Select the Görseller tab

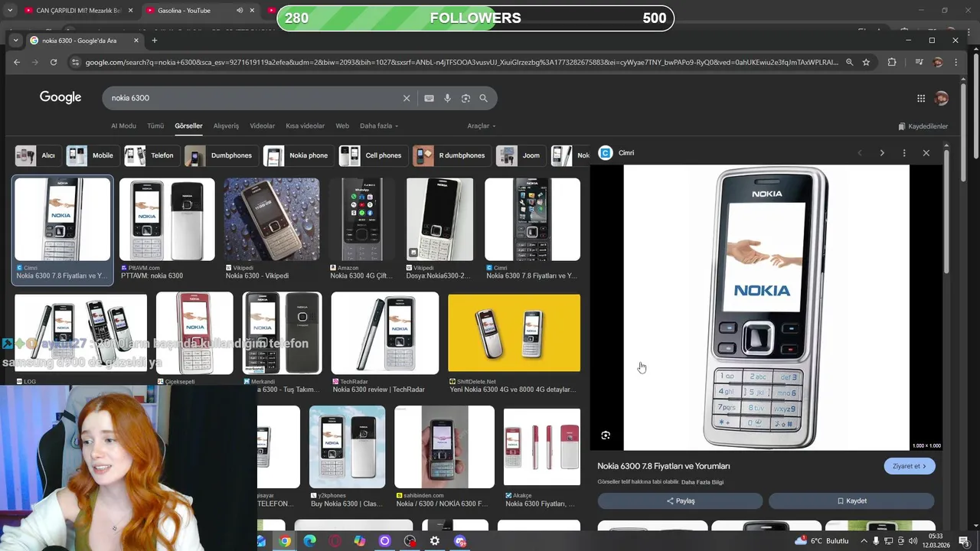click(188, 126)
